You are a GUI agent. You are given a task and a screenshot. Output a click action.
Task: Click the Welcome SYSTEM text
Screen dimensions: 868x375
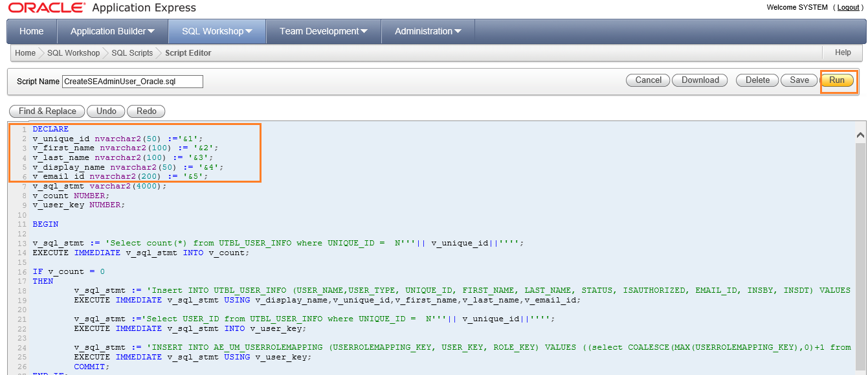[797, 7]
